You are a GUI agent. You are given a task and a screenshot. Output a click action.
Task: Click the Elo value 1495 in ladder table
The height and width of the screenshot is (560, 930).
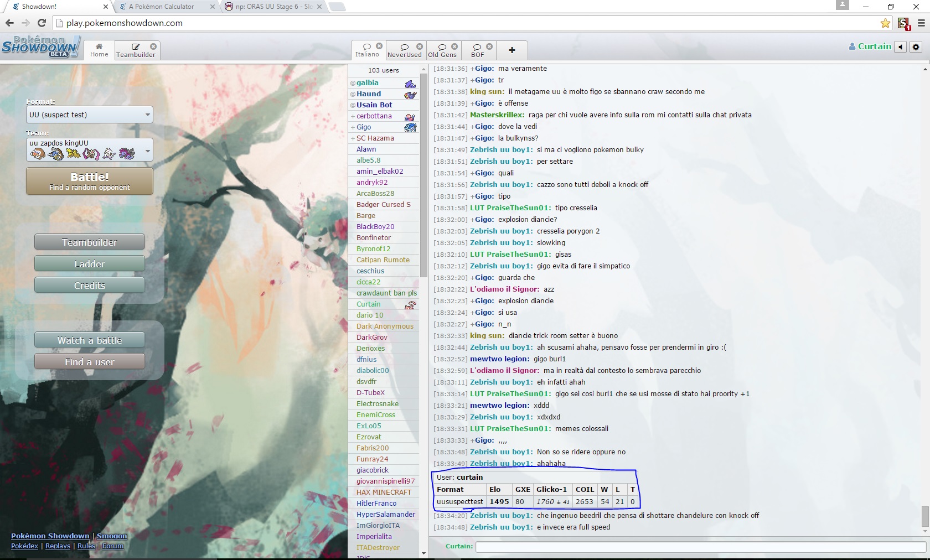pyautogui.click(x=499, y=501)
